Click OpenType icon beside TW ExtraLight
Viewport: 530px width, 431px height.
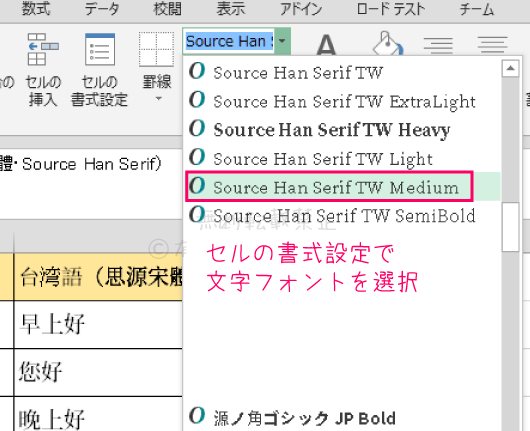(197, 99)
